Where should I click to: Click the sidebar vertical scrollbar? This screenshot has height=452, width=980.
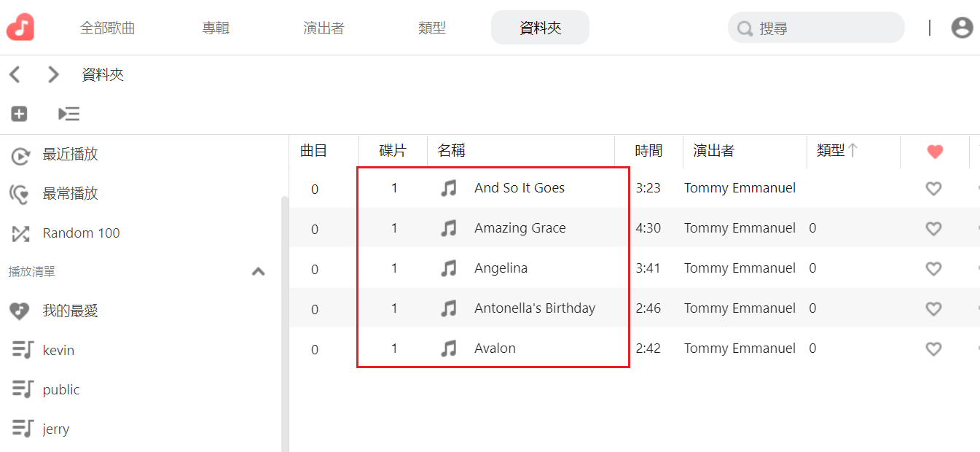284,324
